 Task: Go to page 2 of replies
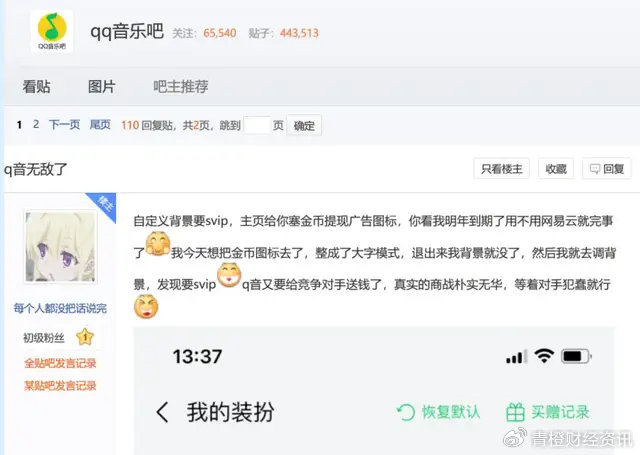(36, 124)
